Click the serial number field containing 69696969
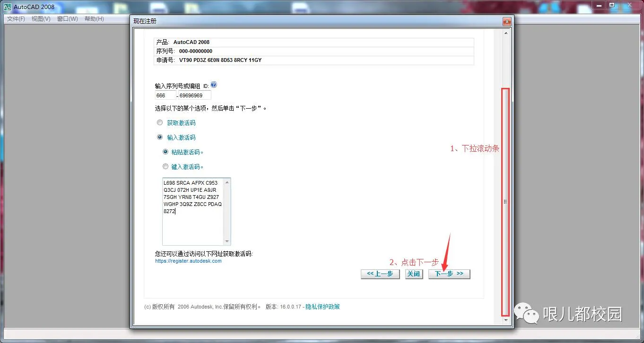Viewport: 644px width, 343px height. pos(194,95)
